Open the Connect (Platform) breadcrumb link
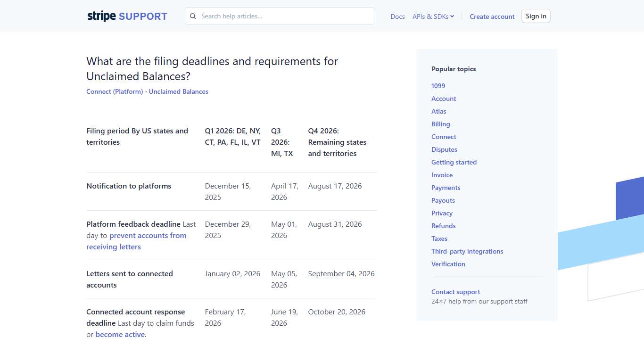Screen dimensions: 644x362 (114, 91)
